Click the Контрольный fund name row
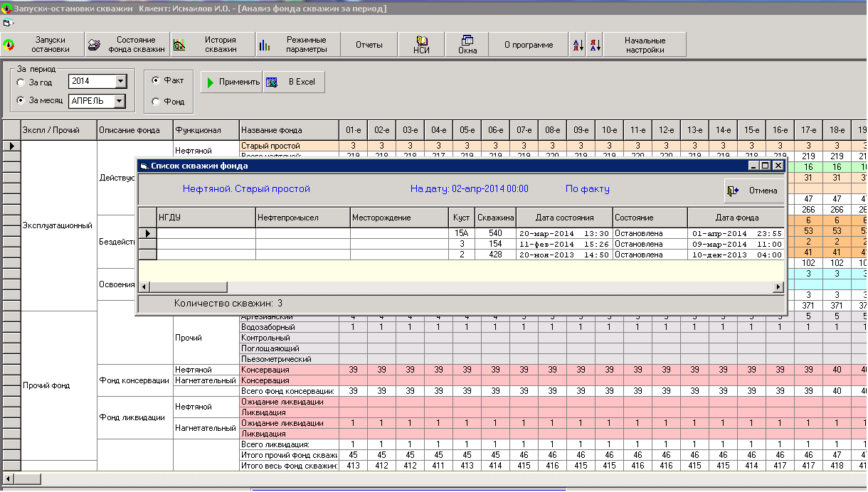868x492 pixels. click(x=289, y=338)
